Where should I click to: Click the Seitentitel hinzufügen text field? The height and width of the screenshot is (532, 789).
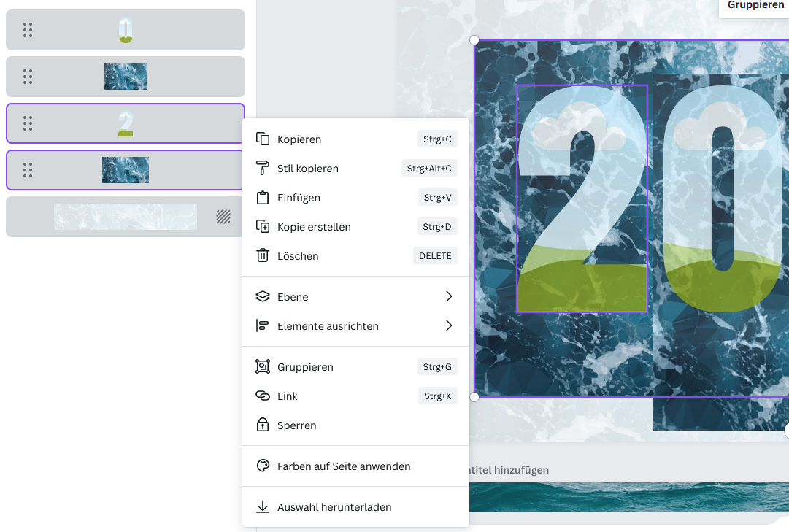[511, 470]
